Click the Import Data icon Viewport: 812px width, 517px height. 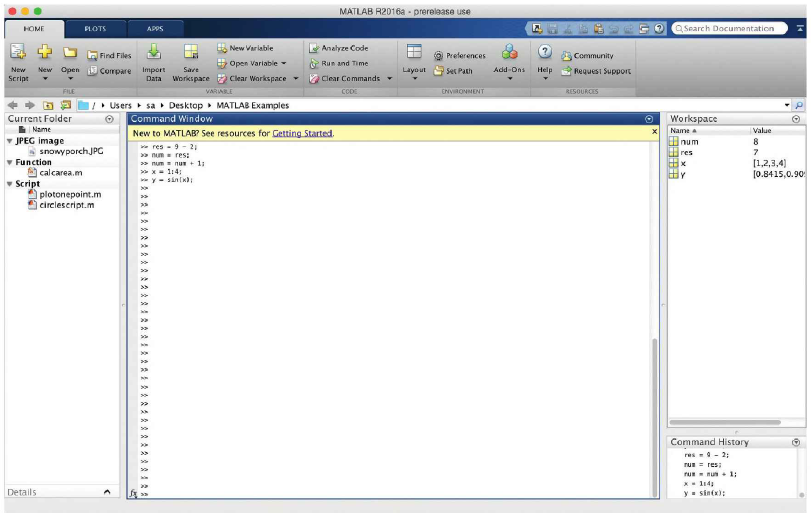pyautogui.click(x=153, y=52)
